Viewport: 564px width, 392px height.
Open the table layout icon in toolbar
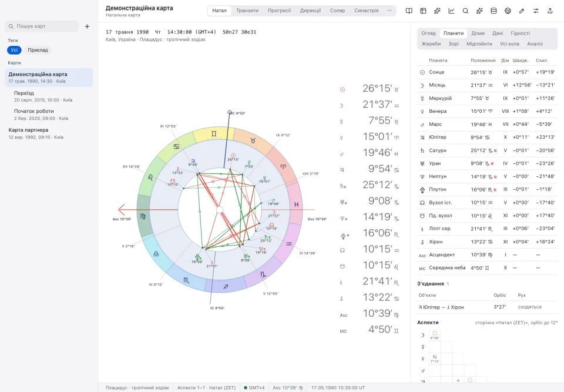point(423,11)
